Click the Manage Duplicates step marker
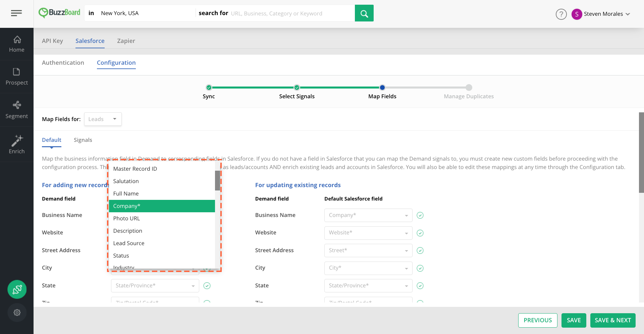This screenshot has height=334, width=644. pyautogui.click(x=469, y=88)
